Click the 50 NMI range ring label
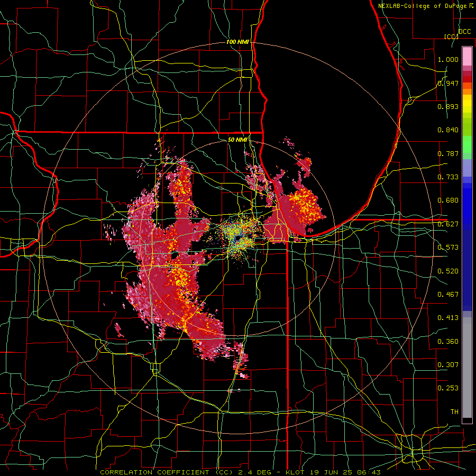 (x=237, y=140)
